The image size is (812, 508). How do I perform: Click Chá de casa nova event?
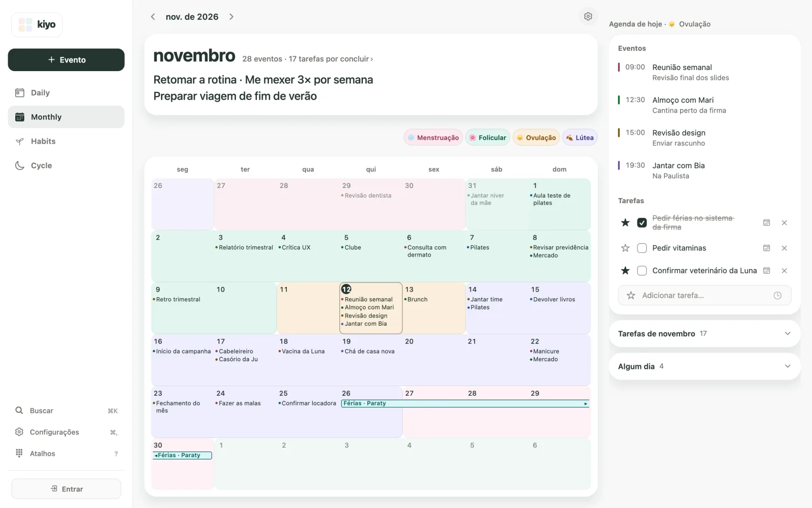click(x=368, y=351)
